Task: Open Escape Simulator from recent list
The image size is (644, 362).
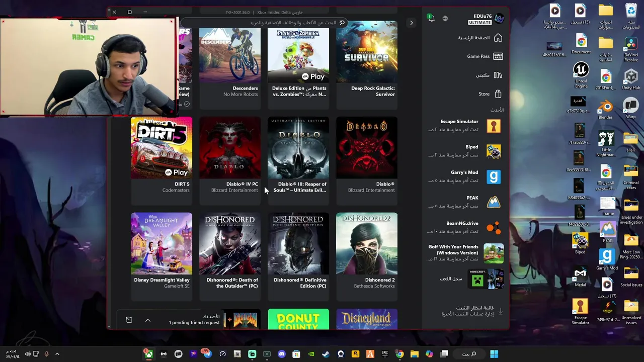Action: tap(464, 126)
